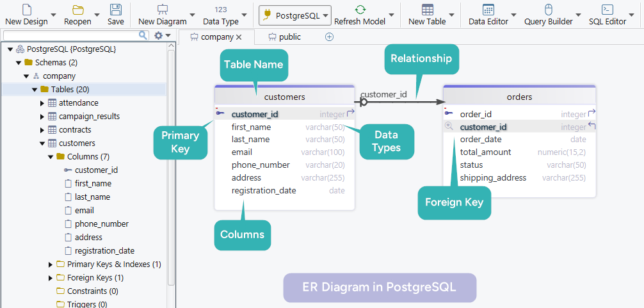Screen dimensions: 644x308
Task: Open the Reopen dropdown arrow
Action: point(97,15)
